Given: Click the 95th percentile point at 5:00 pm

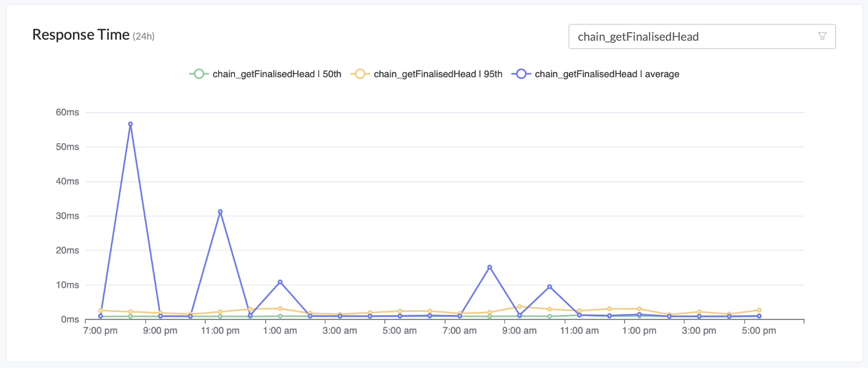Looking at the screenshot, I should click(x=759, y=310).
